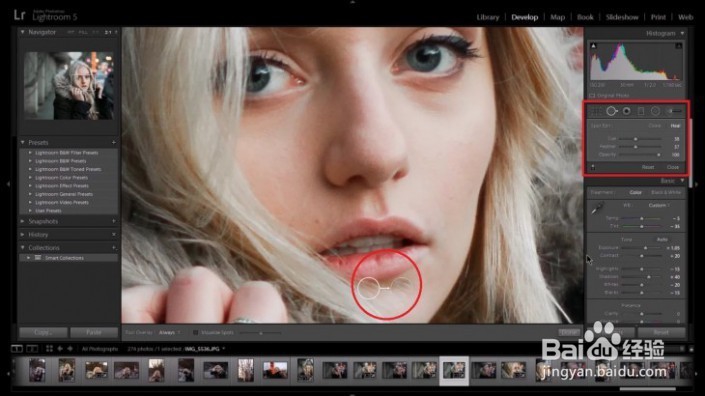Choose Clone mode for spot edit

pos(655,126)
